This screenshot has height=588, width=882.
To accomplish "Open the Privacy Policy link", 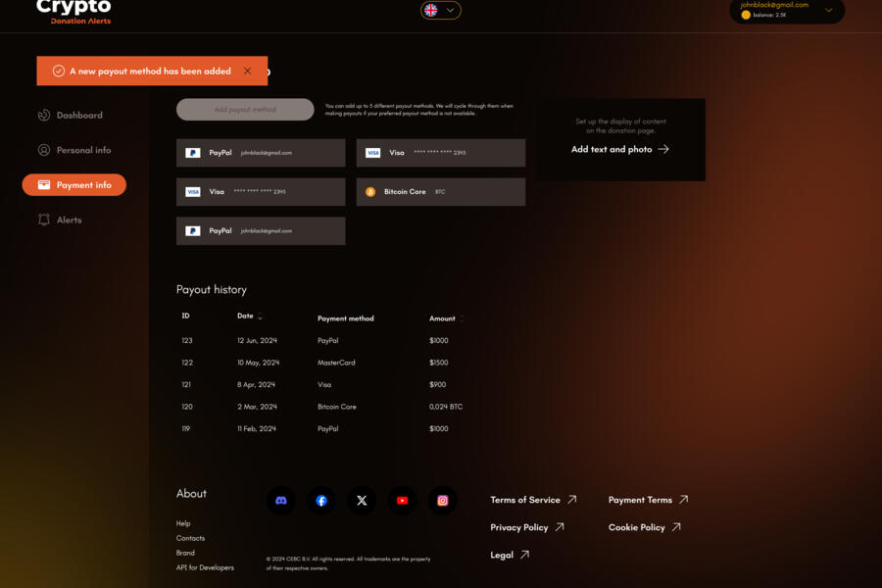I will 520,526.
